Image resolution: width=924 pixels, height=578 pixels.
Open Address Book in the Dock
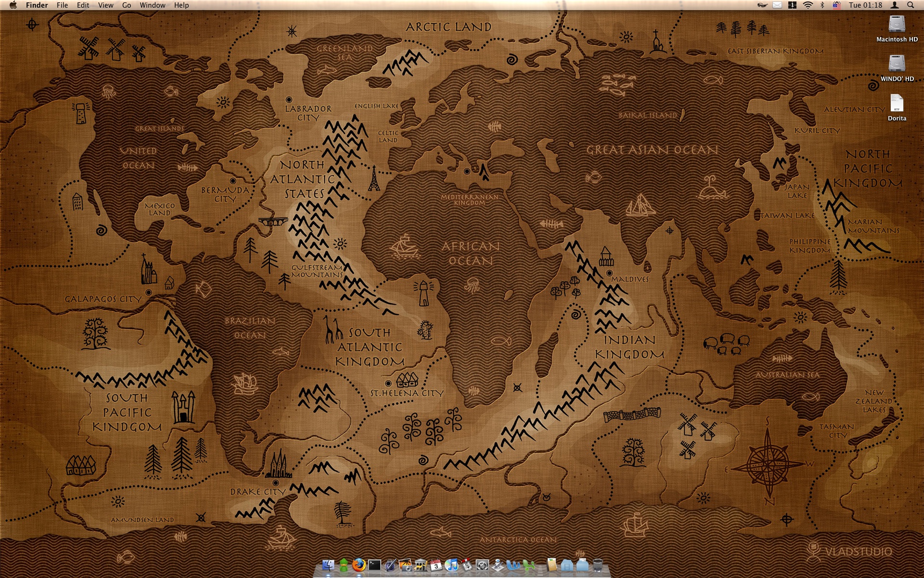tap(552, 565)
